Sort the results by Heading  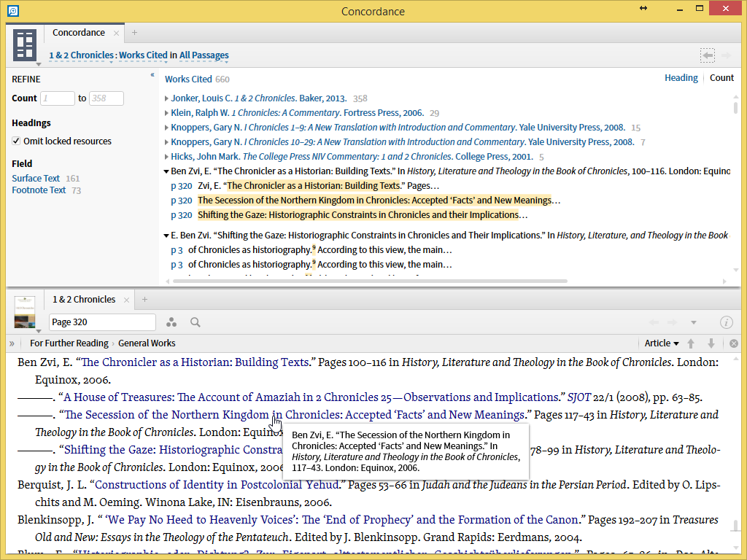(681, 78)
